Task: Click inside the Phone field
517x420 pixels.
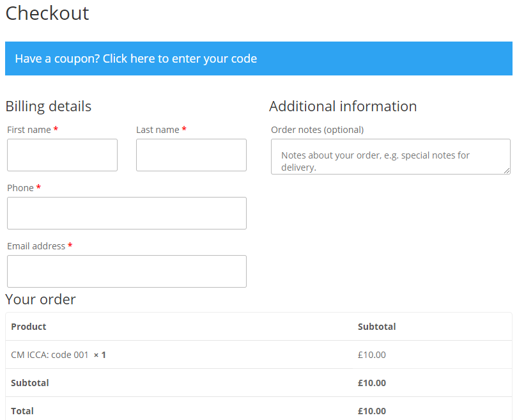Action: tap(127, 213)
